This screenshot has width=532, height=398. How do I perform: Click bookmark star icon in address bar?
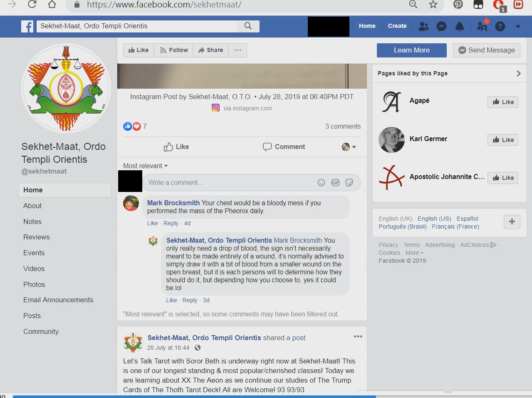click(433, 5)
